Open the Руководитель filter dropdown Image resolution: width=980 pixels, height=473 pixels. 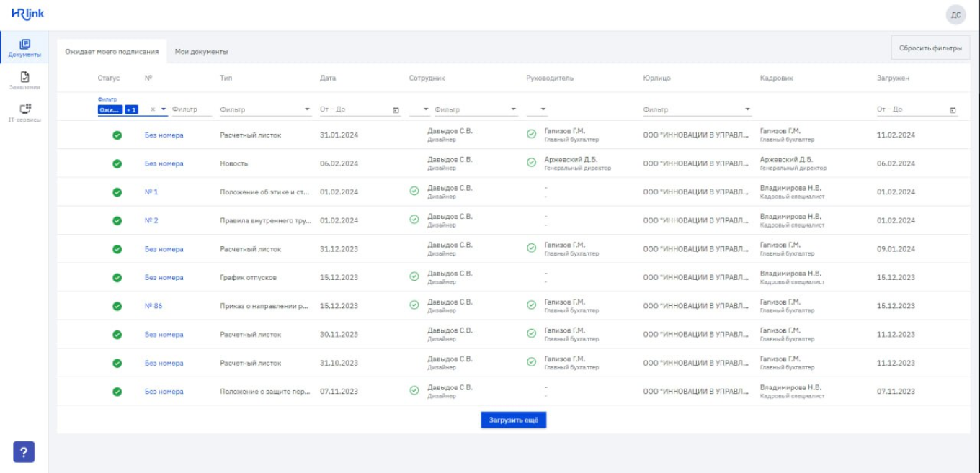[543, 110]
